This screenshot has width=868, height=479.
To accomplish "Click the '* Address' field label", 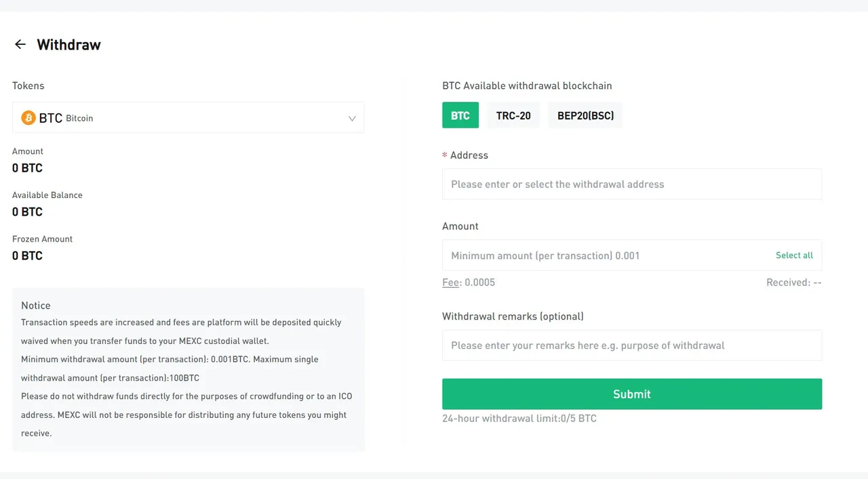I will [465, 155].
